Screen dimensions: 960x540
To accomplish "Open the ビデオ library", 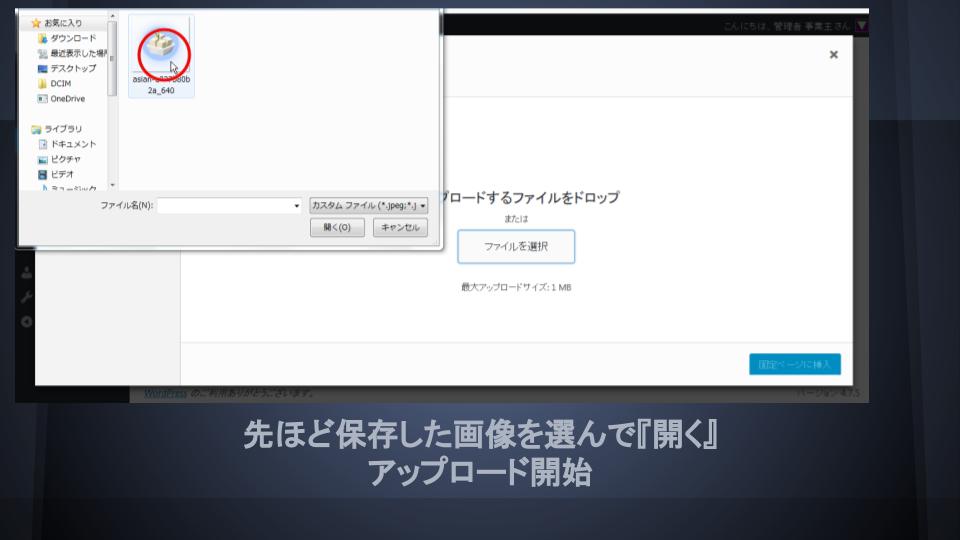I will [62, 174].
